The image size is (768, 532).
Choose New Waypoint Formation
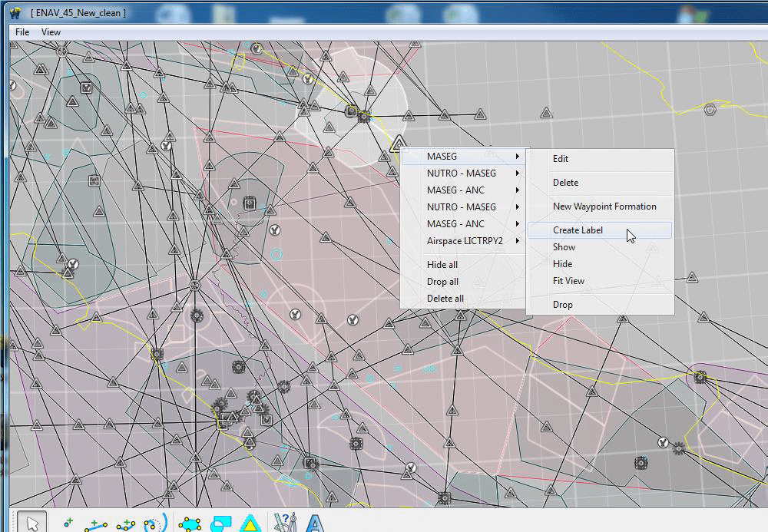coord(604,207)
